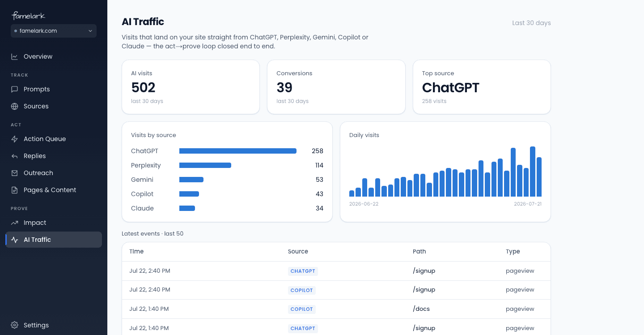Click the value 258 next to ChatGPT
Screen dimensions: 644x335
[x=318, y=151]
